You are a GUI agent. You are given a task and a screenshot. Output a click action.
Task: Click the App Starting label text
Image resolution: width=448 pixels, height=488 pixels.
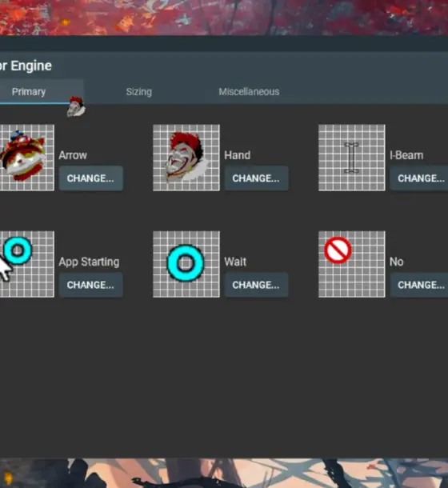[89, 262]
